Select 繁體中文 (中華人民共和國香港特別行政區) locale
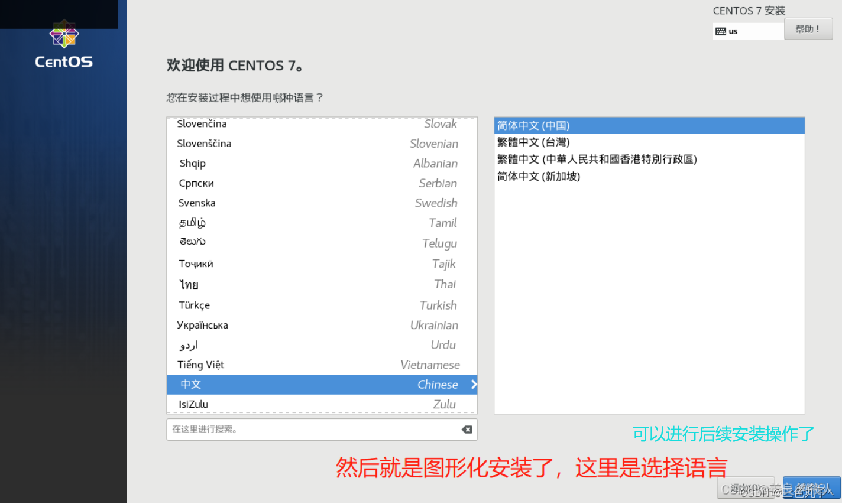842x504 pixels. click(649, 160)
